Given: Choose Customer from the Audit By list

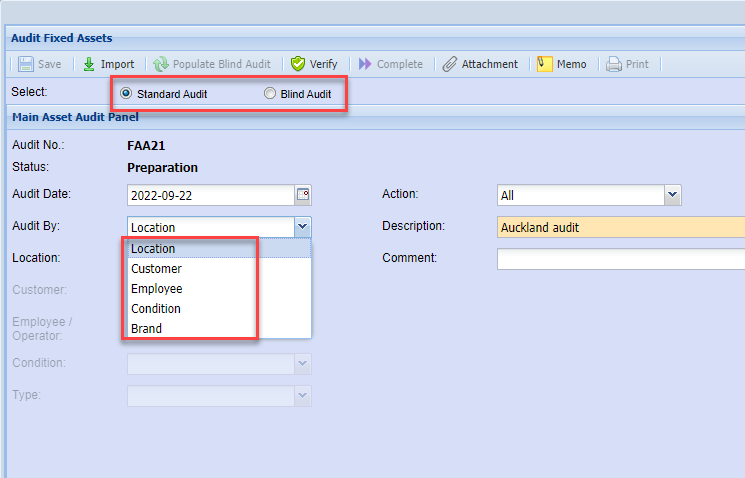Looking at the screenshot, I should point(156,269).
